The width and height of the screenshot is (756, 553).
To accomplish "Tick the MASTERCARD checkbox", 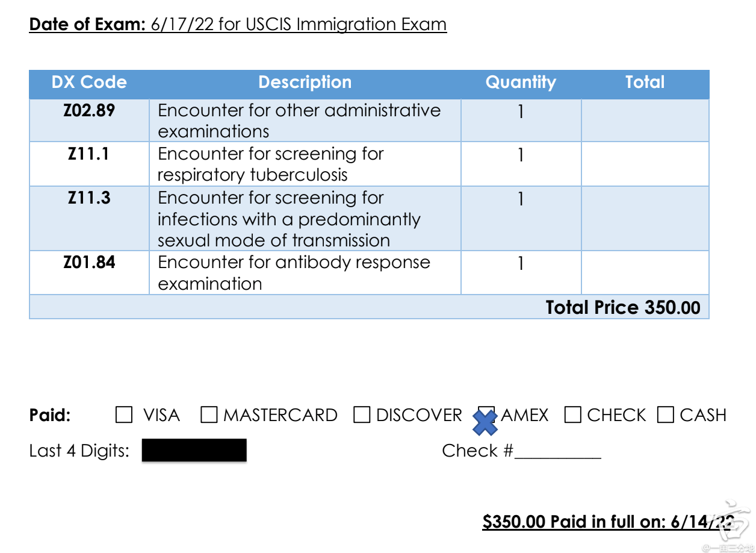I will [209, 415].
